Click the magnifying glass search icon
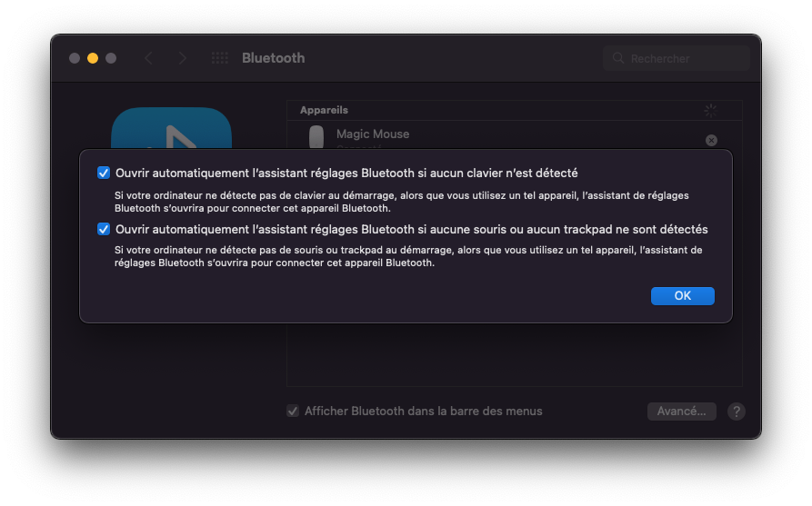 [x=618, y=58]
